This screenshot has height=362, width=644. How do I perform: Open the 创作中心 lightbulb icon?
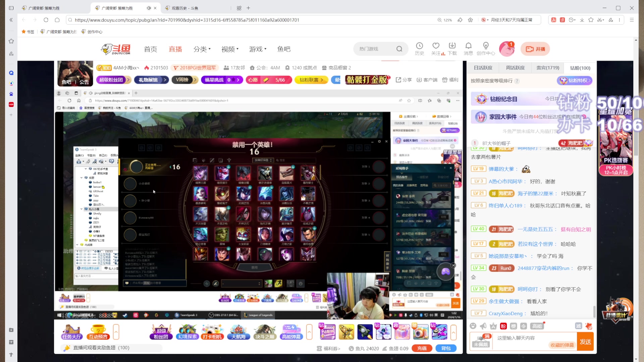pos(486,49)
